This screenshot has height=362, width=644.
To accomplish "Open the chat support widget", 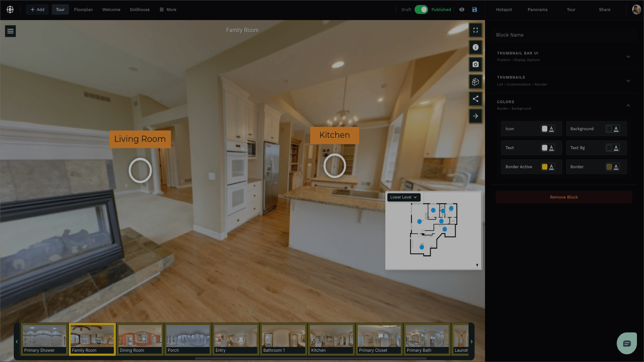I will click(x=627, y=343).
